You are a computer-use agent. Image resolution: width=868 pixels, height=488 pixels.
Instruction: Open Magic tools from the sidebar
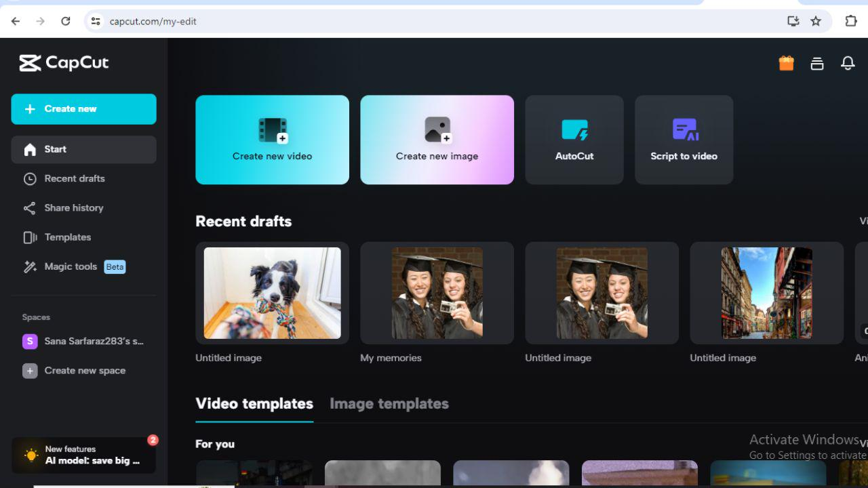pos(70,266)
